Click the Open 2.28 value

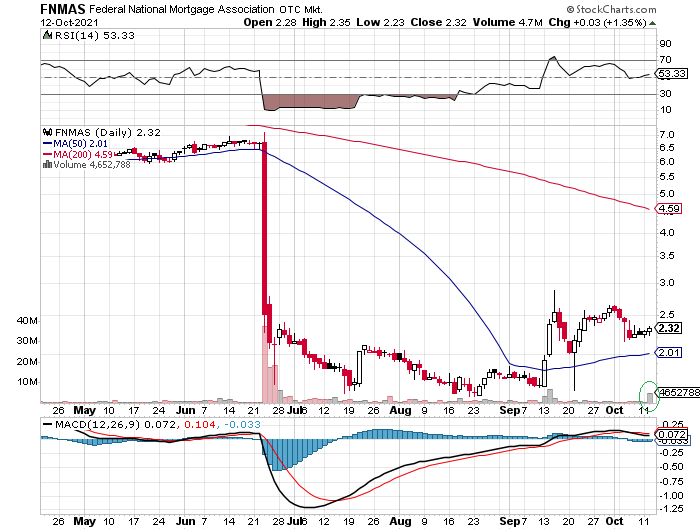tap(270, 22)
